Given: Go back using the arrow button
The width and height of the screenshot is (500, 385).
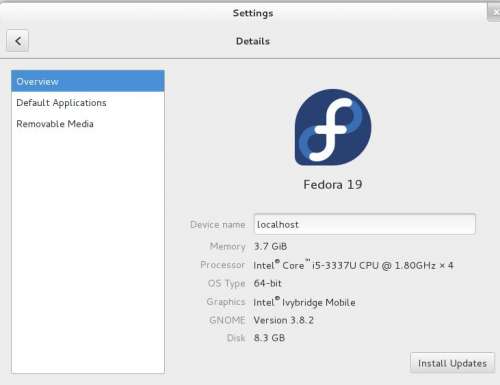Looking at the screenshot, I should click(x=17, y=41).
